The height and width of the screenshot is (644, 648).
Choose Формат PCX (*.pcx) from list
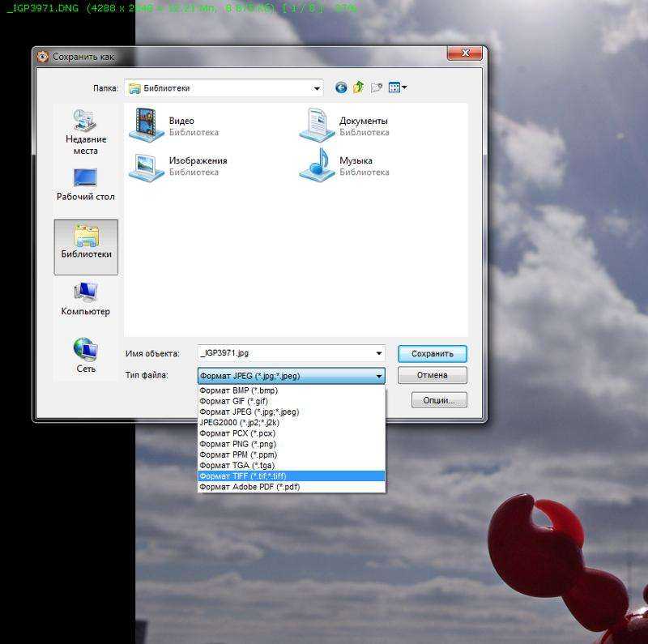[292, 433]
